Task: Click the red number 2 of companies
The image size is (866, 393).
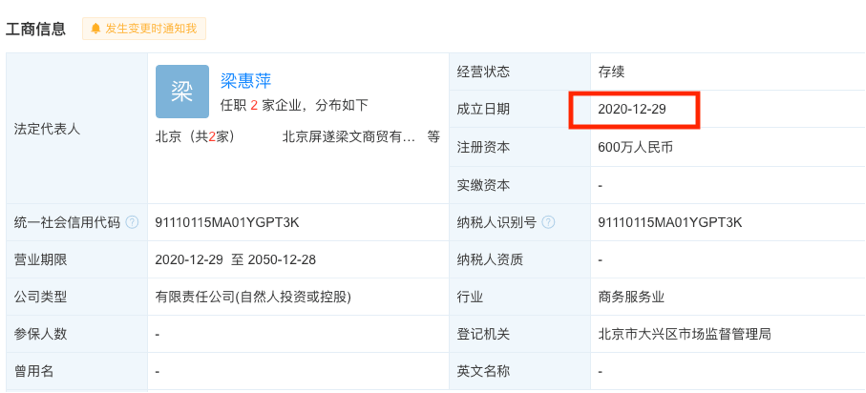Action: point(254,105)
